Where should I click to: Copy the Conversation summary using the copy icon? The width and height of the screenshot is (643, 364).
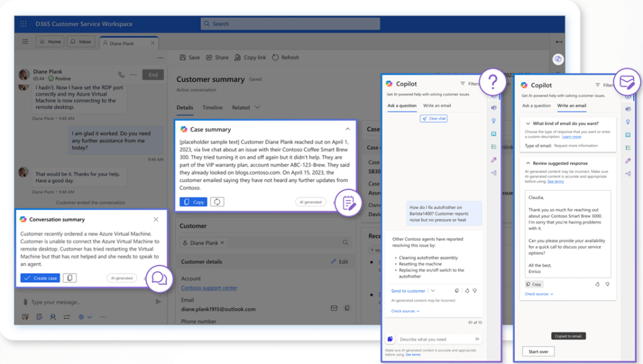pyautogui.click(x=70, y=278)
